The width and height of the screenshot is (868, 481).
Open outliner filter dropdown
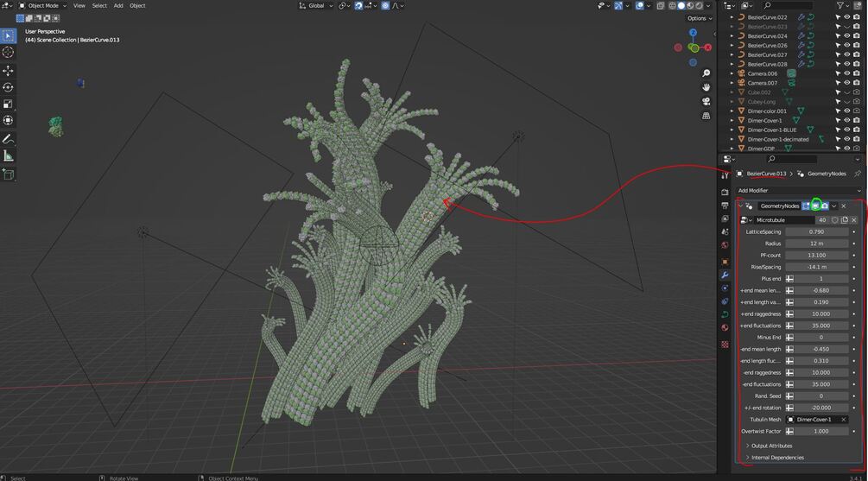[843, 5]
